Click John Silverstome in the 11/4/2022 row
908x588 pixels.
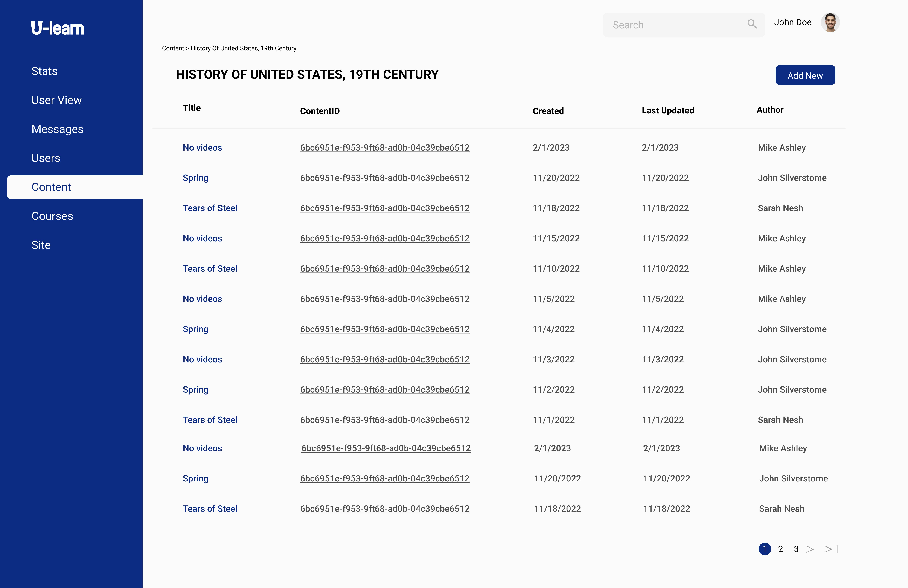tap(792, 329)
